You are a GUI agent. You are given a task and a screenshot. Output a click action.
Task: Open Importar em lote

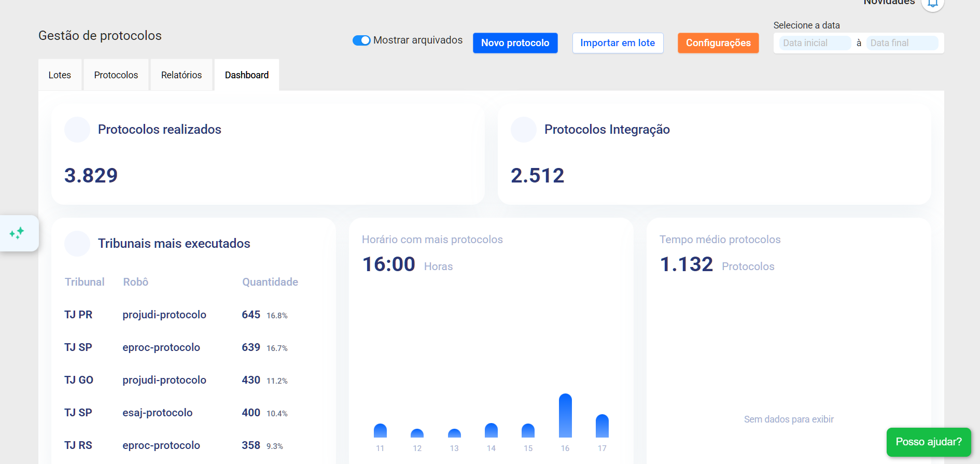[618, 43]
